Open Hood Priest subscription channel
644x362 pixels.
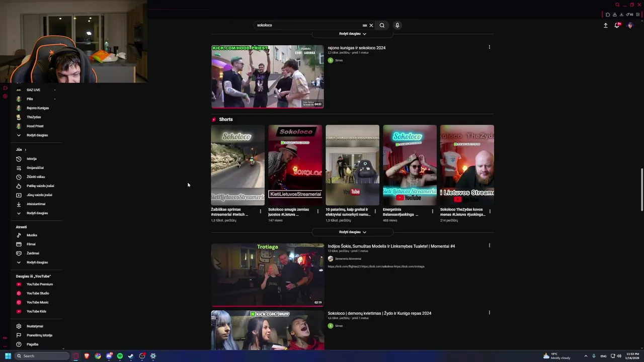(35, 126)
